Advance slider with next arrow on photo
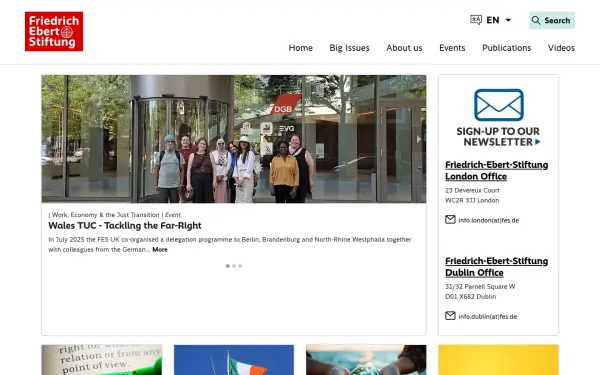This screenshot has width=600, height=375. [x=419, y=139]
